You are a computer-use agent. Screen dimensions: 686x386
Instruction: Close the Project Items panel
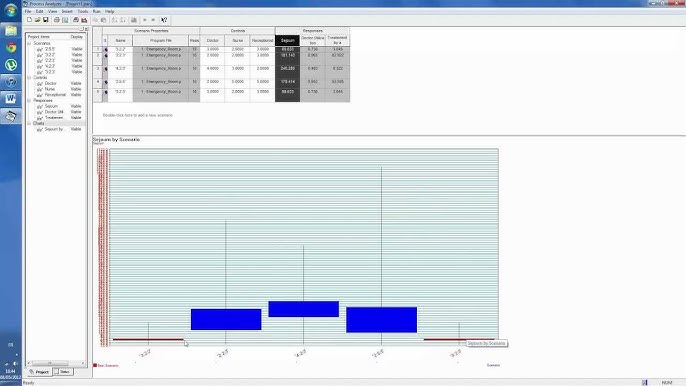click(x=86, y=29)
